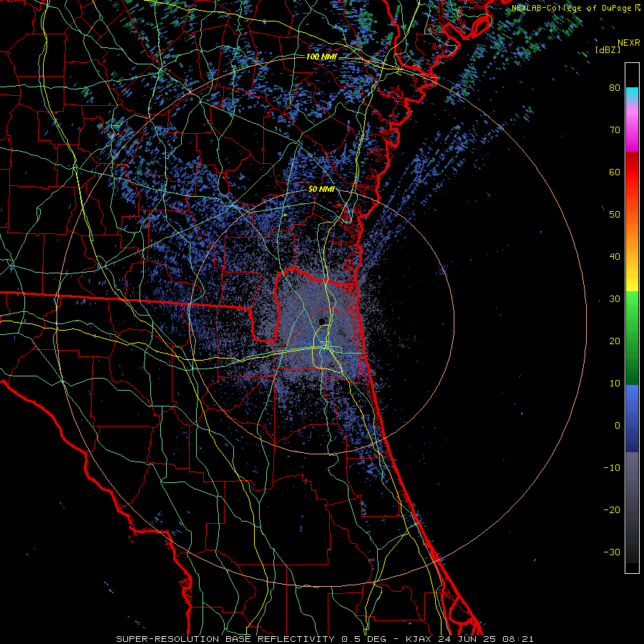
Task: Click the 70 value on the dBZ scale
Action: pos(615,130)
